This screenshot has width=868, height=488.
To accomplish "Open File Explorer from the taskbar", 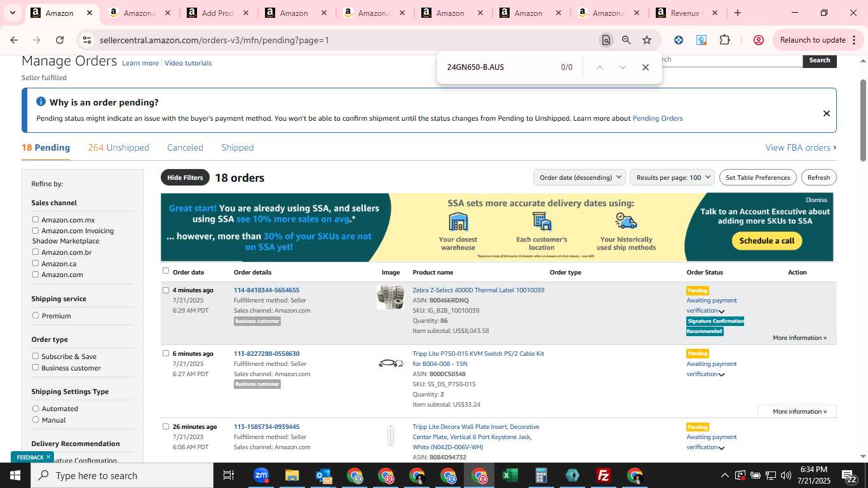I will pos(292,475).
